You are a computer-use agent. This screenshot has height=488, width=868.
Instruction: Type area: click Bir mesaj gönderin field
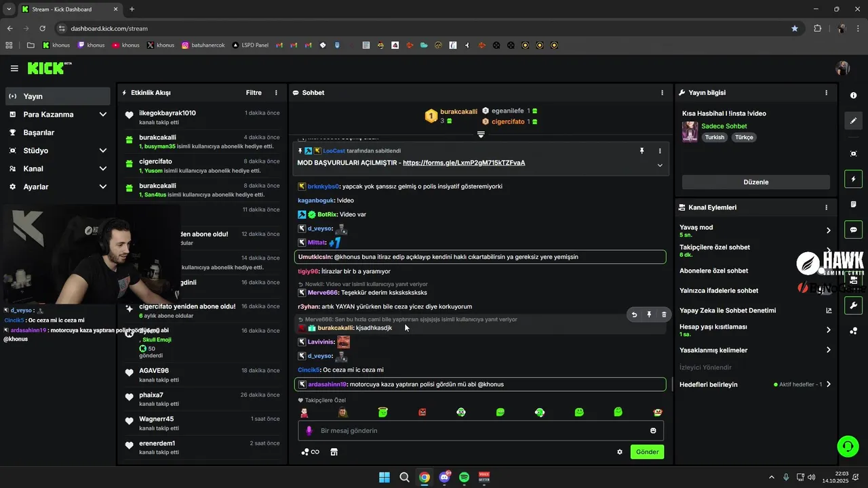[x=481, y=430]
